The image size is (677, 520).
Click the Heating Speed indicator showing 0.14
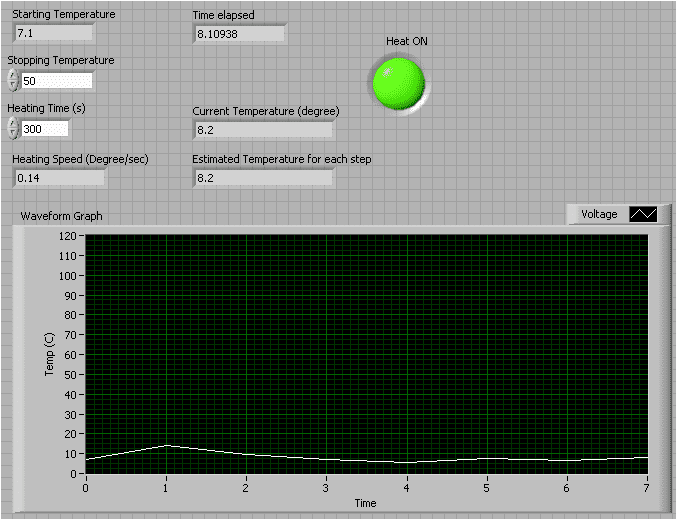pos(58,177)
